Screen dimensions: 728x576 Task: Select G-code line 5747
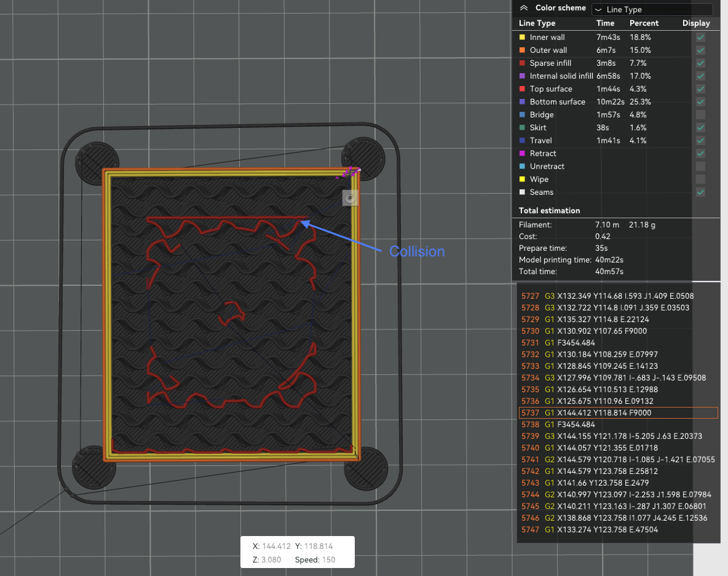[617, 529]
